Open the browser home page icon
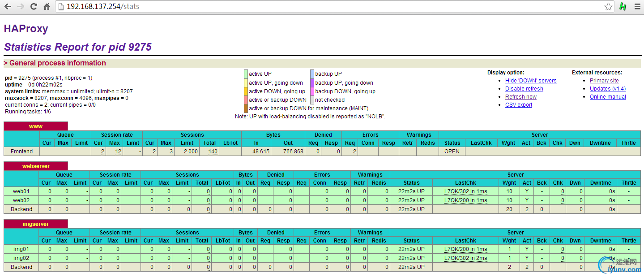The image size is (644, 277). click(x=47, y=7)
